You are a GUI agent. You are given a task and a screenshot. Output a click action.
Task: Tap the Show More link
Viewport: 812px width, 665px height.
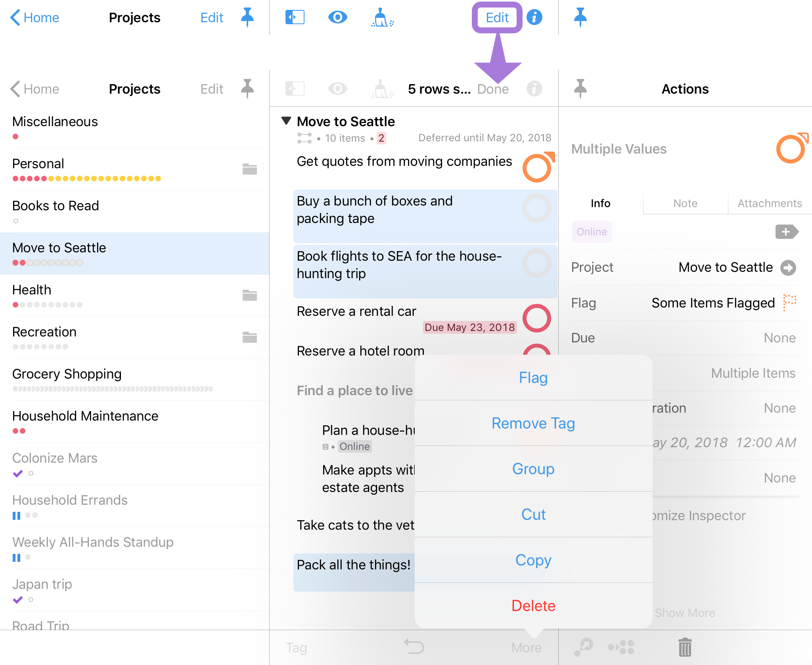[x=685, y=613]
